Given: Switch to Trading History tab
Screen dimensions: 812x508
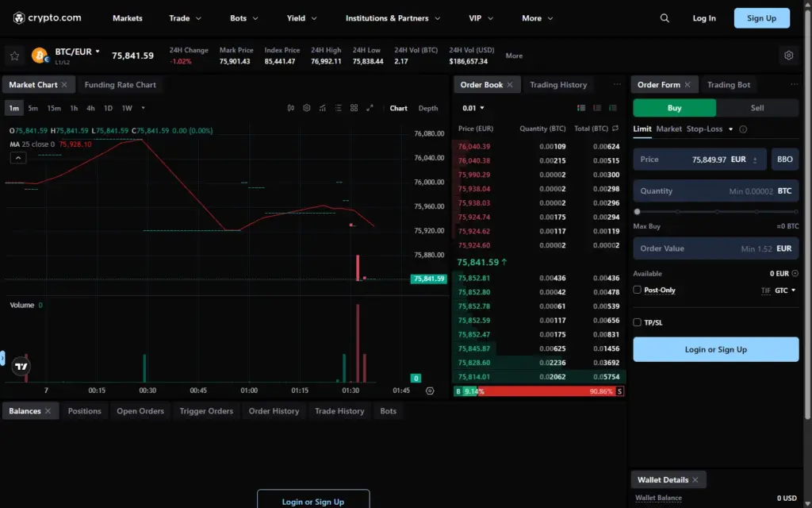Looking at the screenshot, I should 558,84.
